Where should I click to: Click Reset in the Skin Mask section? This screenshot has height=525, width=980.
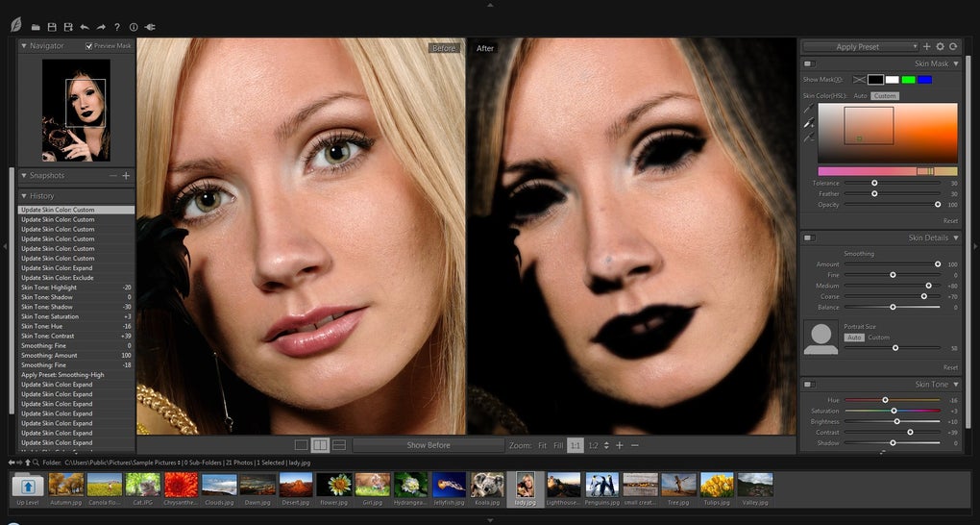coord(950,221)
